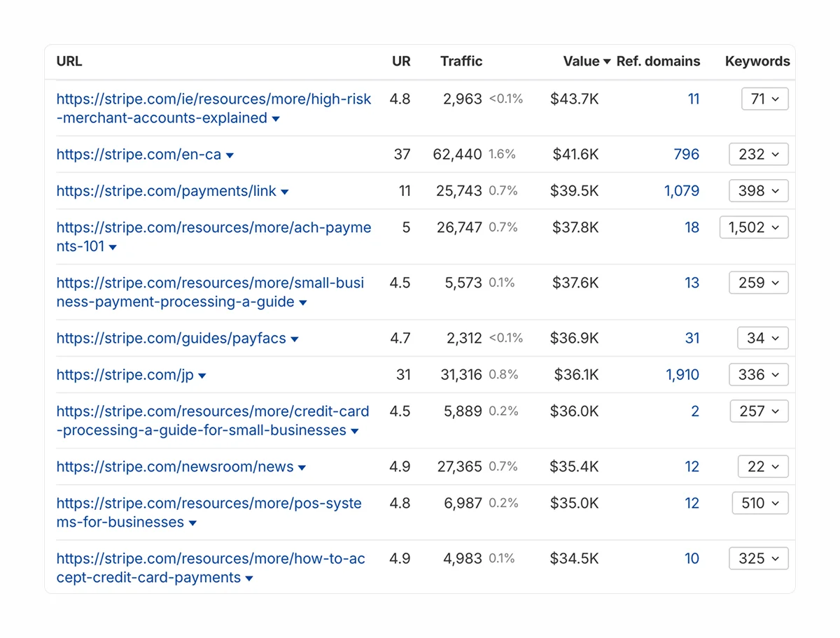This screenshot has width=840, height=638.
Task: Click the UR column header
Action: point(401,62)
